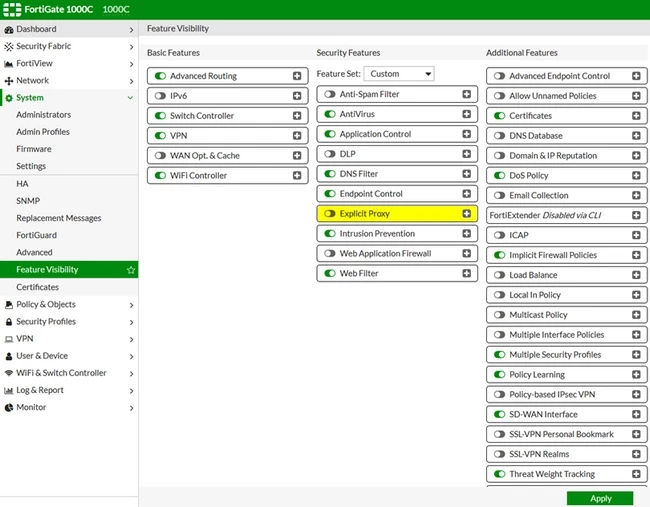Click the plus icon for Explicit Proxy
The image size is (650, 507).
point(466,213)
